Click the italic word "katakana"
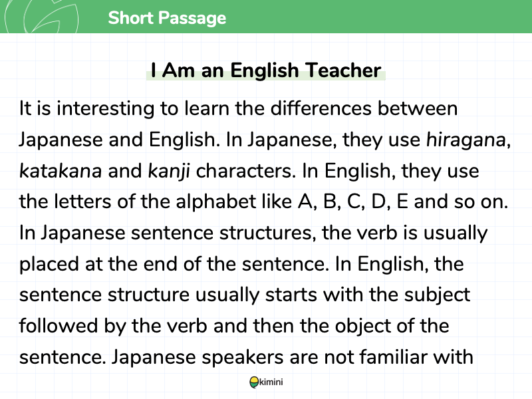This screenshot has width=532, height=399. coord(61,171)
